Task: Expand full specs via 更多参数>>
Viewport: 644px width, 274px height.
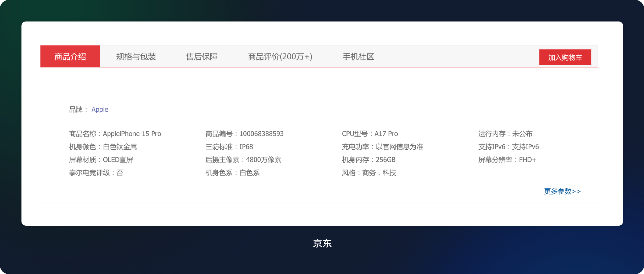Action: [562, 191]
